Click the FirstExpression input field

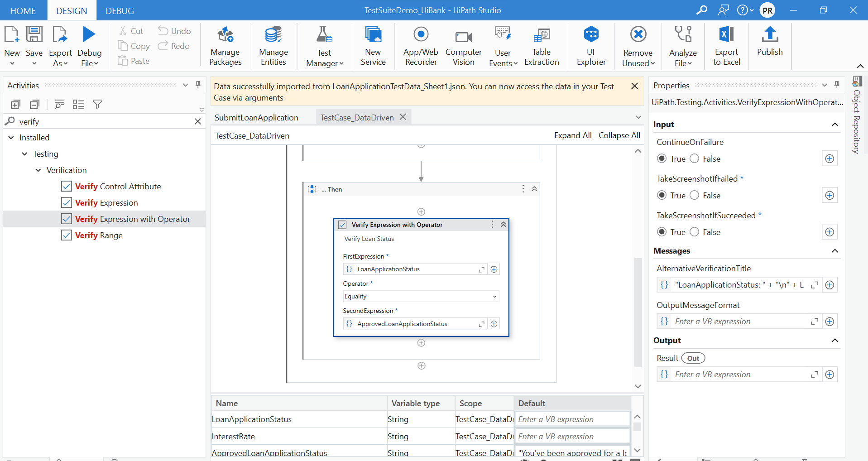415,269
